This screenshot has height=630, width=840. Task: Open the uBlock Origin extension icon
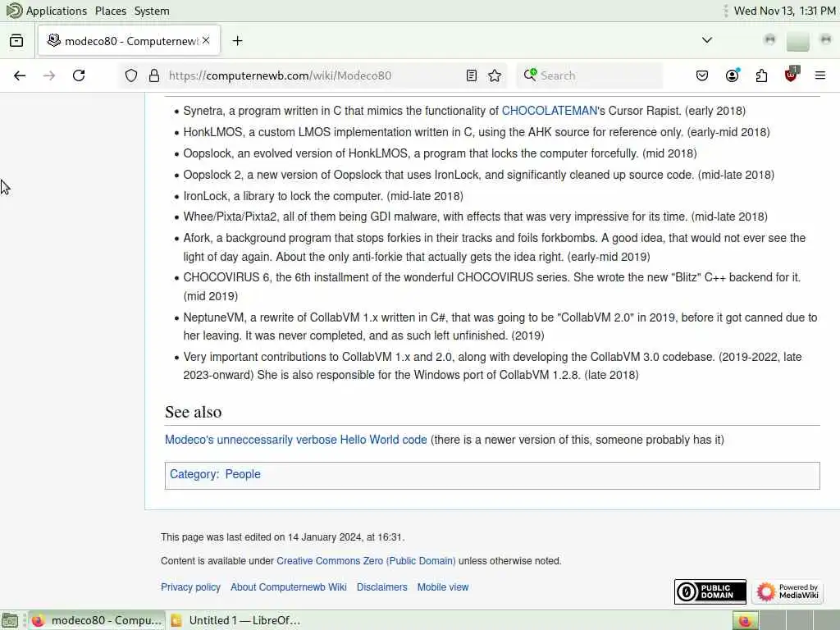point(792,75)
